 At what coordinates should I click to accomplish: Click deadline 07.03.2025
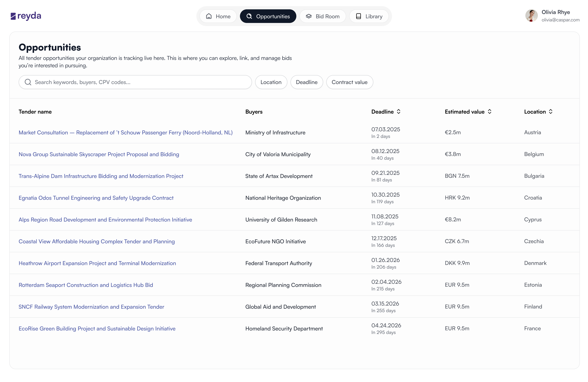(386, 129)
